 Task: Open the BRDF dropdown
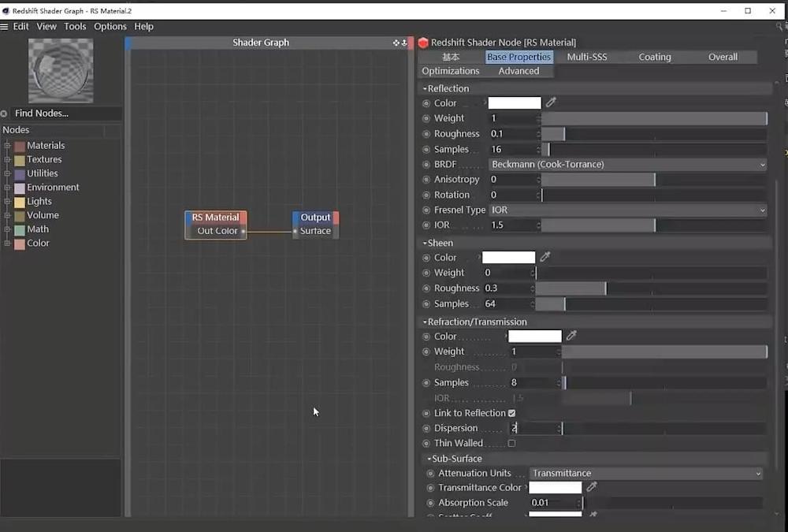627,165
